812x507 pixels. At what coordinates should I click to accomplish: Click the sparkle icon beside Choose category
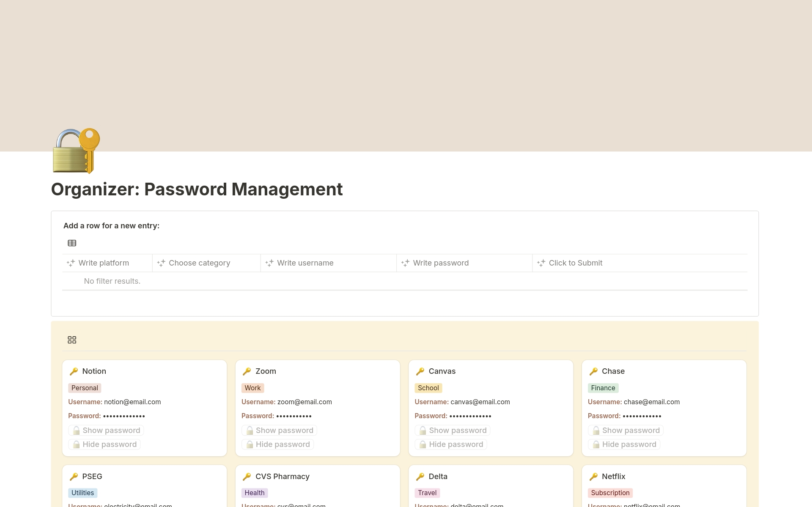pyautogui.click(x=161, y=263)
